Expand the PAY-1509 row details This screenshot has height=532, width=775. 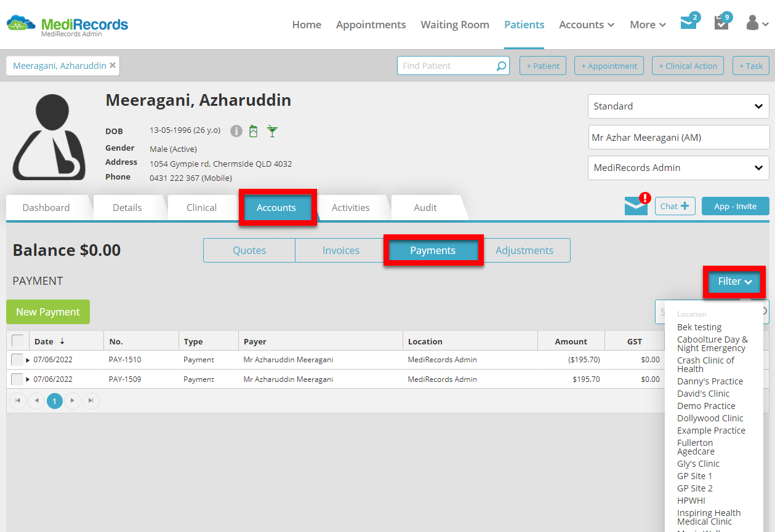point(28,380)
